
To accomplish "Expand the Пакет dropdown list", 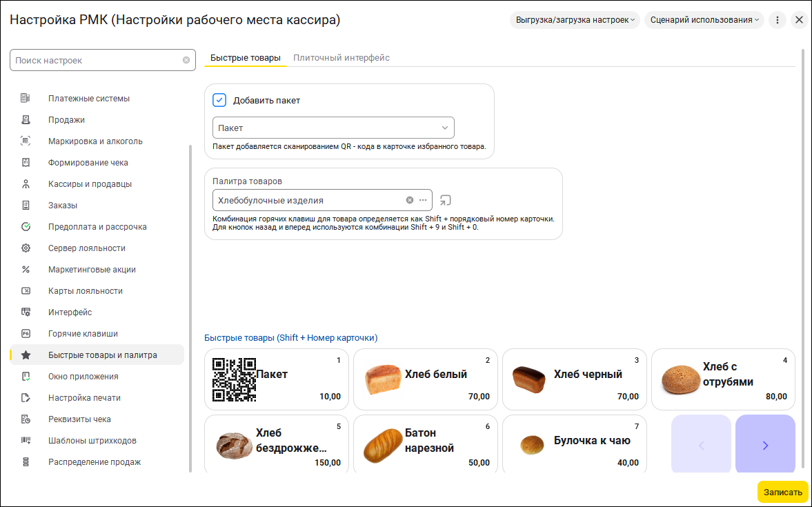I will 445,128.
